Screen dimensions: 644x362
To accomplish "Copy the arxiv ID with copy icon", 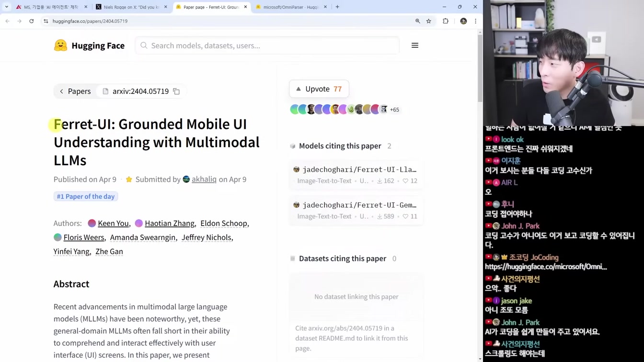I will point(176,91).
